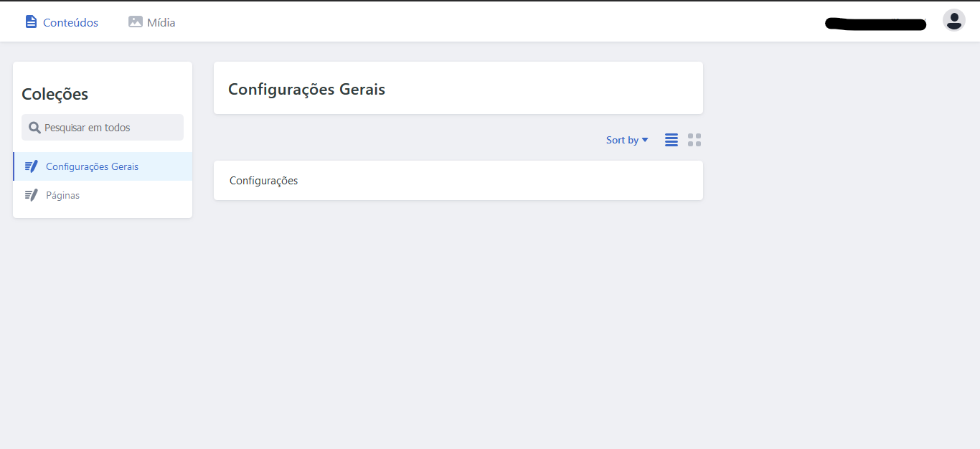980x449 pixels.
Task: Open the Configurações entry
Action: (x=458, y=181)
